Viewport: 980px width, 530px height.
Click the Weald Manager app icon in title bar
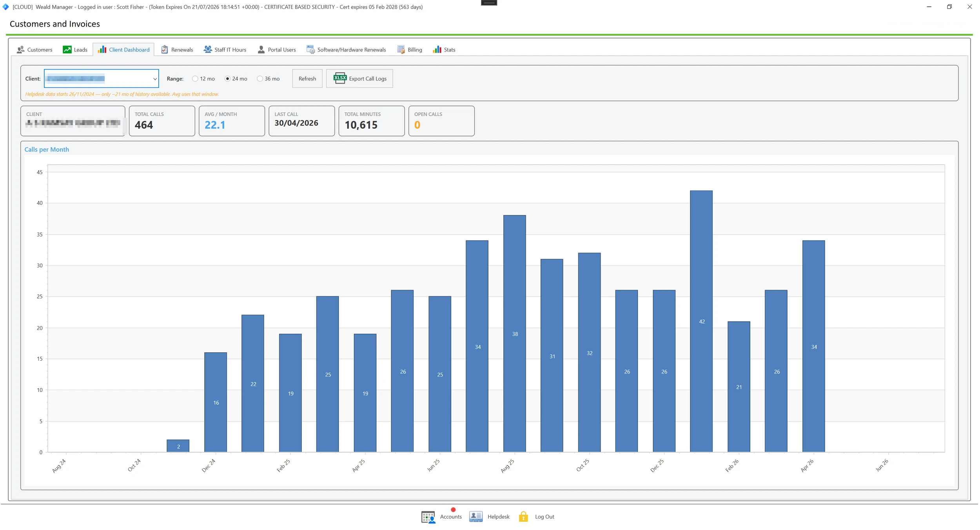click(5, 7)
